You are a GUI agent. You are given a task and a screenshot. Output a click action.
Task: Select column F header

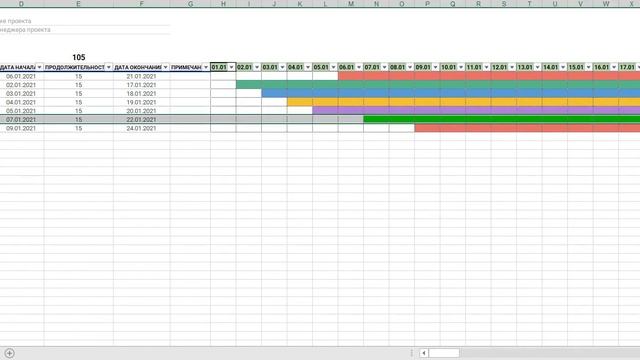(142, 3)
